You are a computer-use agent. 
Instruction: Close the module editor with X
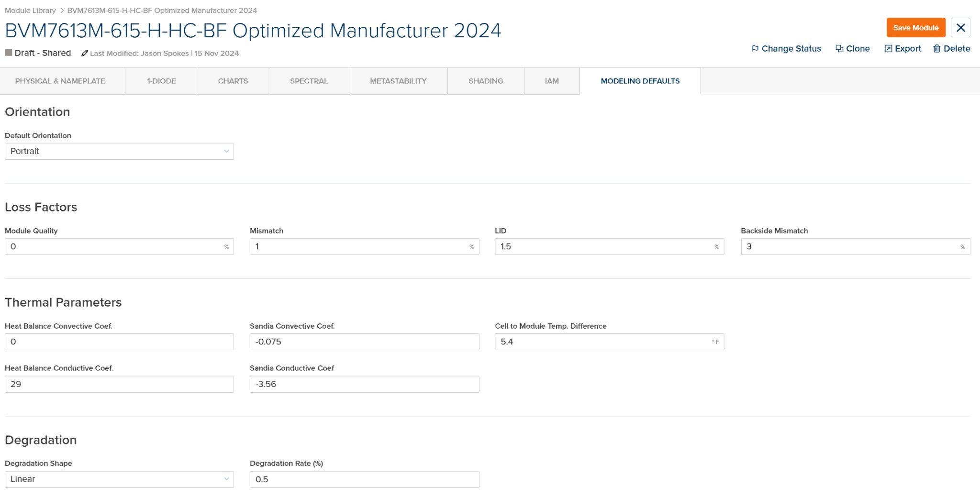[x=960, y=28]
